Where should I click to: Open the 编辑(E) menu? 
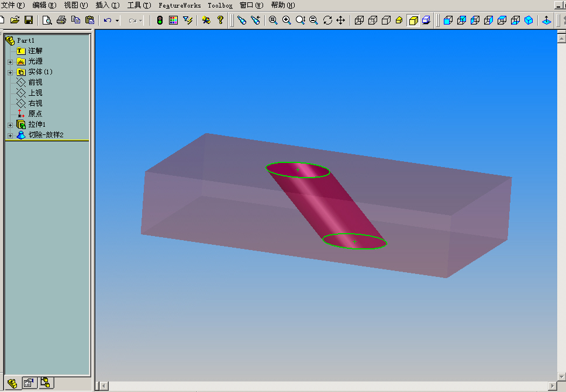coord(44,5)
